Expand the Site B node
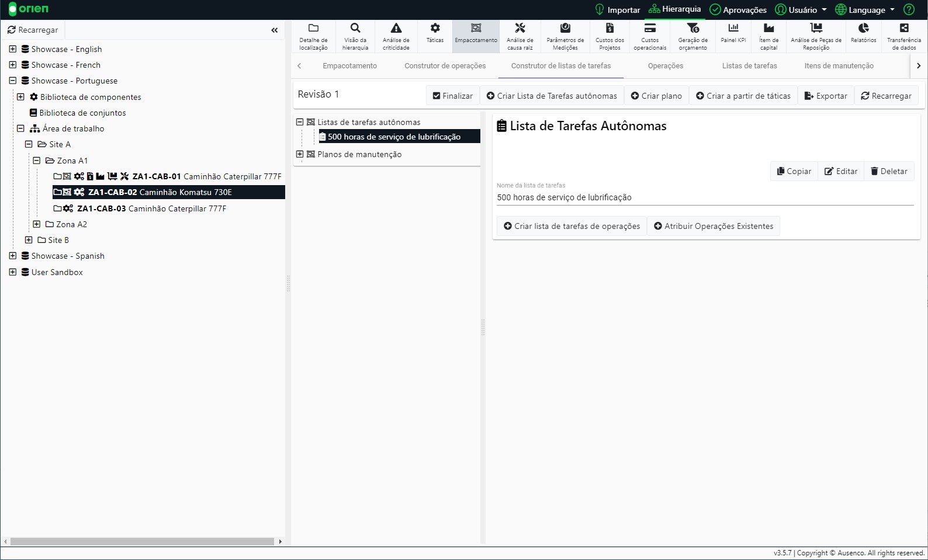 click(29, 240)
